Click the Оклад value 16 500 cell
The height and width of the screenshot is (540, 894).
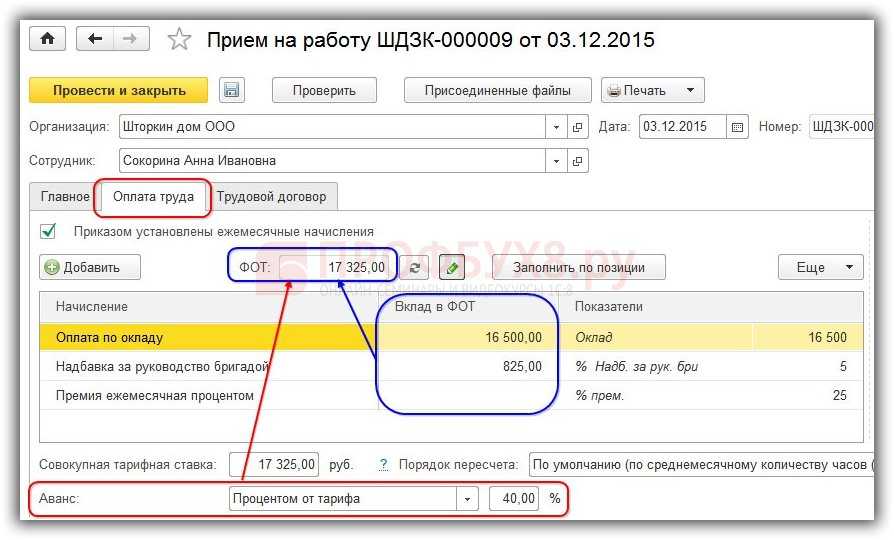coord(808,337)
